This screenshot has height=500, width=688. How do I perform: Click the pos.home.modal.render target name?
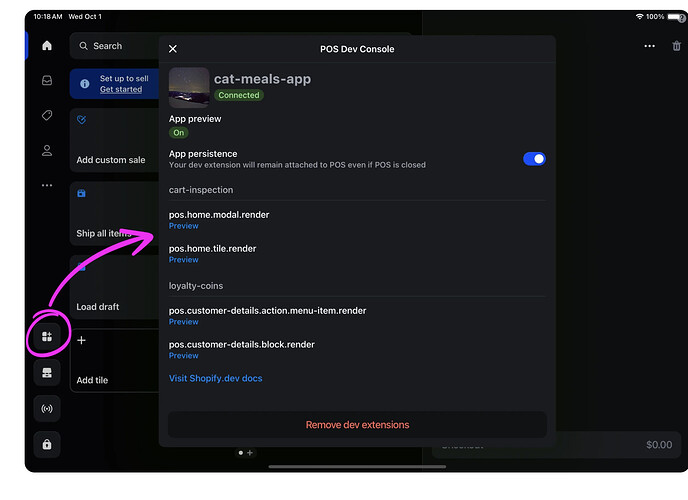(219, 215)
